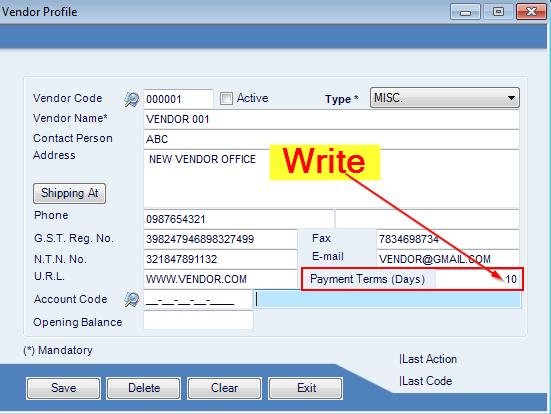Click the Shipping At button

[x=70, y=193]
